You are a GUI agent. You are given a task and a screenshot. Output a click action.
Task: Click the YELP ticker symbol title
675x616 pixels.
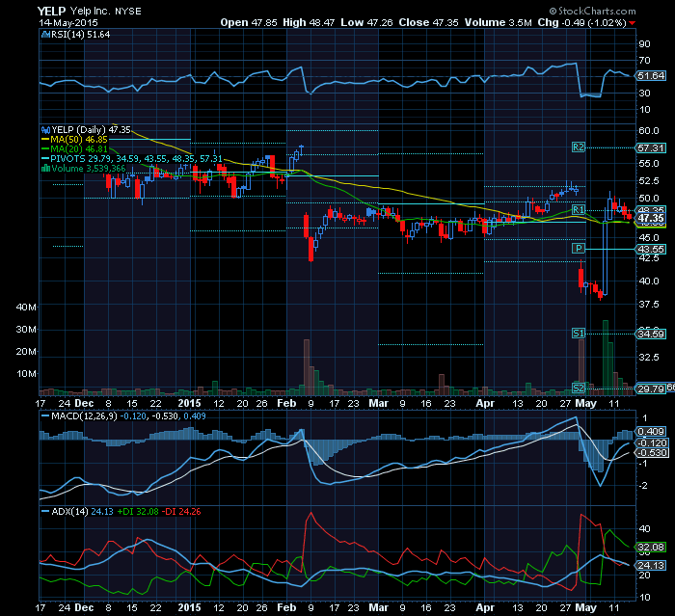point(52,12)
